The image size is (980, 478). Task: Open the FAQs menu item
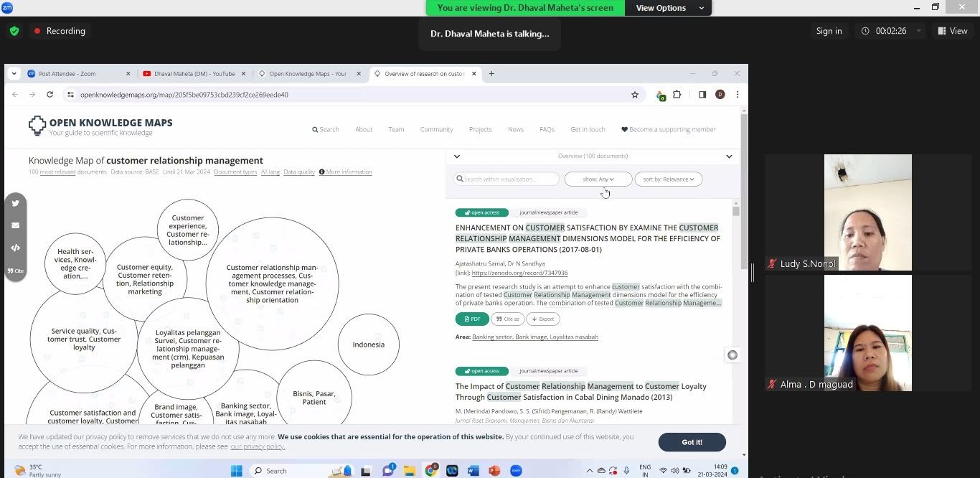(x=547, y=129)
